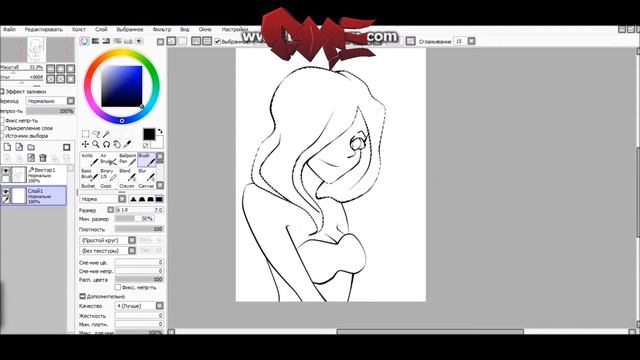Open the Сглаживание stabilizer dropdown
Viewport: 640px width, 360px height.
pos(471,41)
